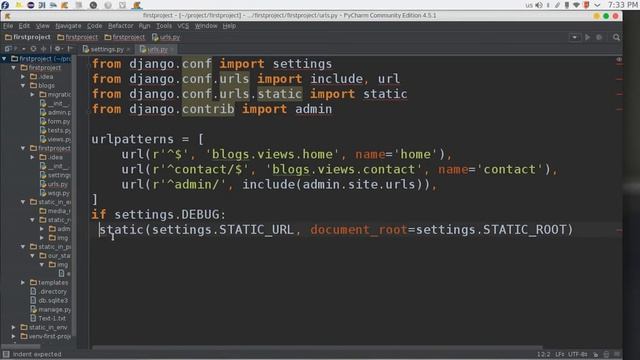Open the Edit menu
Image resolution: width=640 pixels, height=360 pixels.
(24, 26)
